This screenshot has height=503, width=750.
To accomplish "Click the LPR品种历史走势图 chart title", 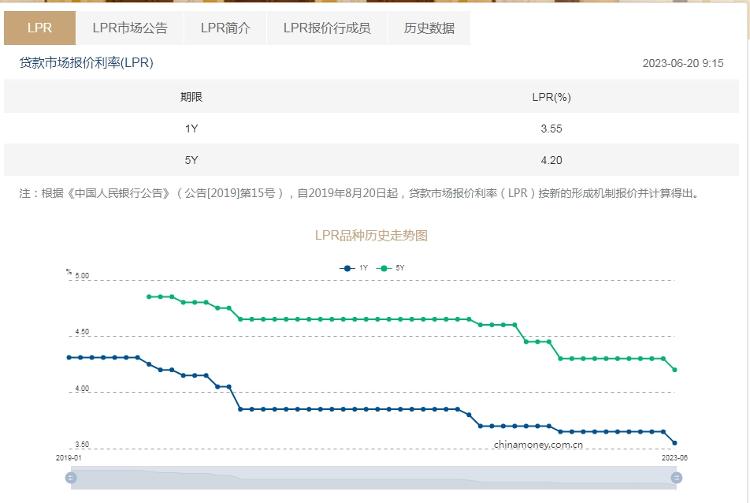I will pyautogui.click(x=371, y=235).
